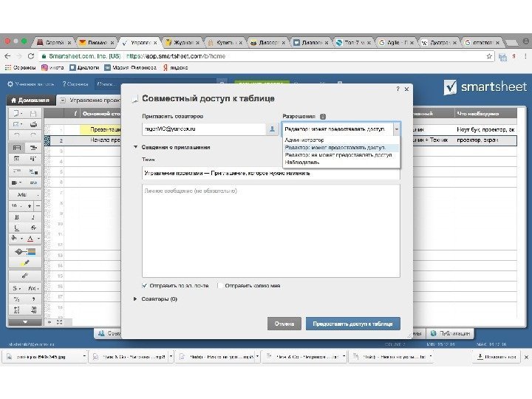Click the smartsheet logo
Viewport: 532px width, 399px height.
(x=485, y=87)
